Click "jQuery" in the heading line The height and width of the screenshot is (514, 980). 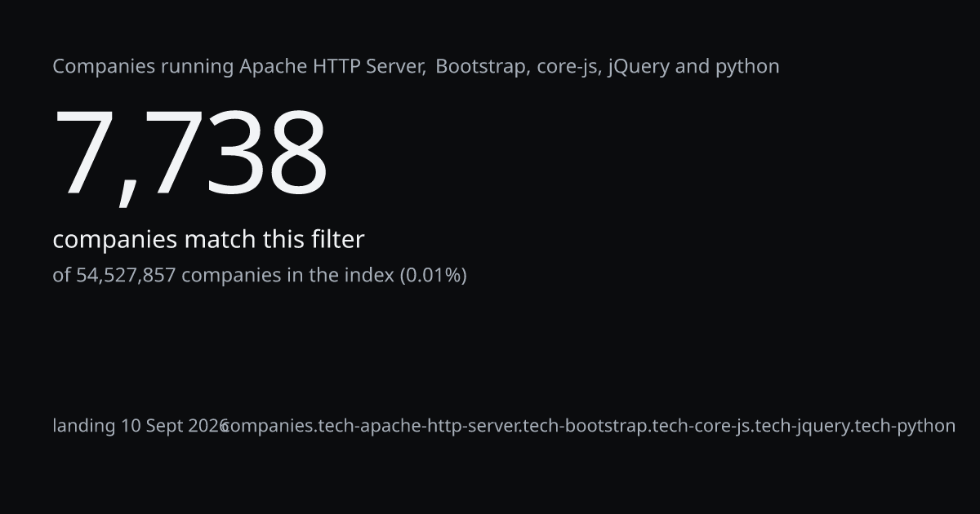coord(639,67)
